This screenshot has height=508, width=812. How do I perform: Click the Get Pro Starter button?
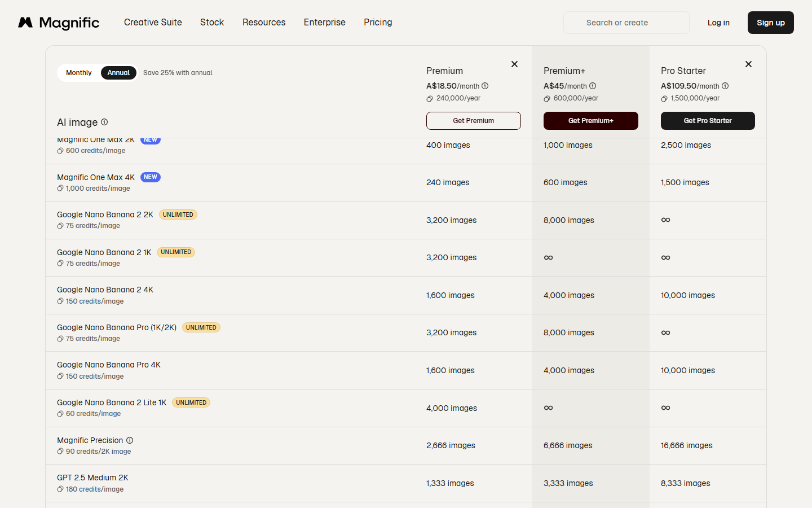point(708,121)
